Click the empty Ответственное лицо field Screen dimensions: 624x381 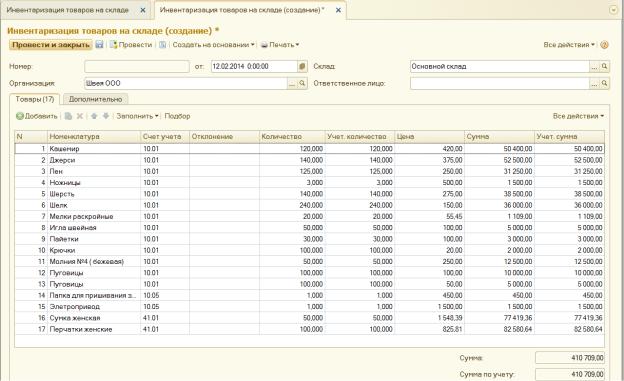click(499, 83)
